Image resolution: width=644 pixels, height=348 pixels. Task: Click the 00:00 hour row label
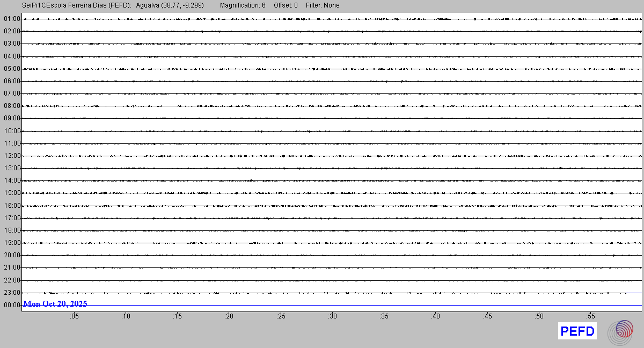pyautogui.click(x=11, y=305)
